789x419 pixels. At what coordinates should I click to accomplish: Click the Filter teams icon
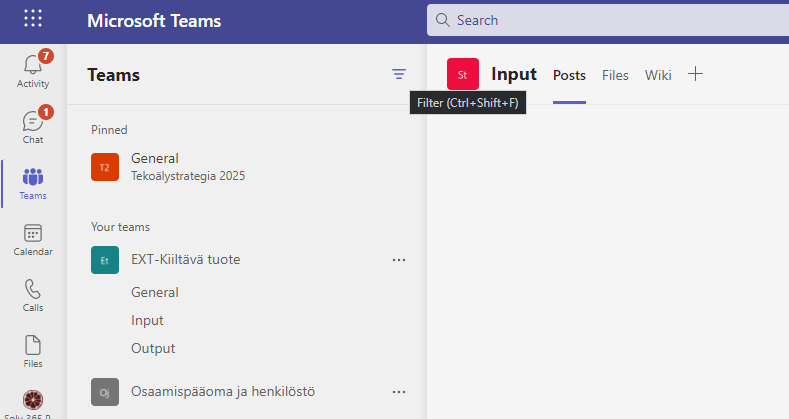399,74
